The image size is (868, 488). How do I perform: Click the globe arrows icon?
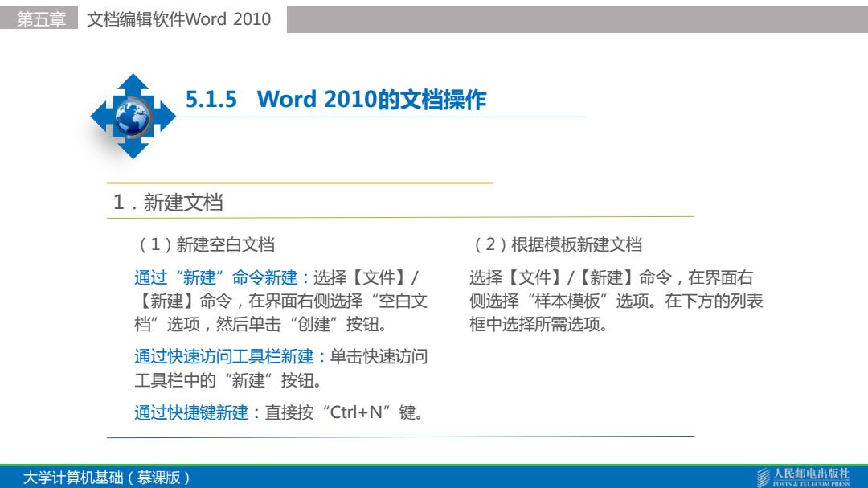pyautogui.click(x=133, y=117)
